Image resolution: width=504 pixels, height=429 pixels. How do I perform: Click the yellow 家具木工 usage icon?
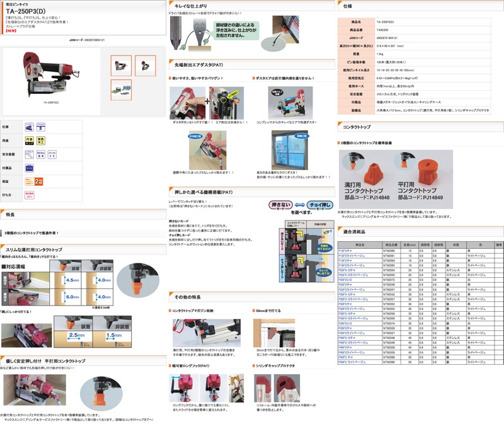click(x=41, y=140)
